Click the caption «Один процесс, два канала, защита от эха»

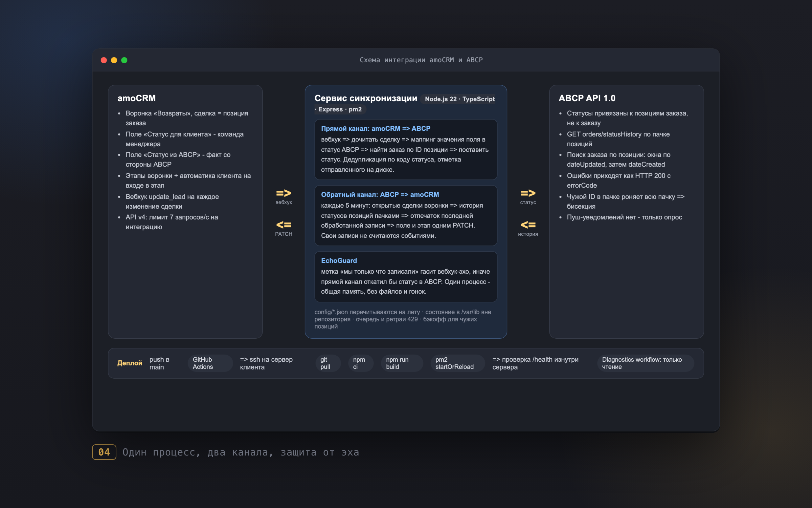tap(241, 452)
